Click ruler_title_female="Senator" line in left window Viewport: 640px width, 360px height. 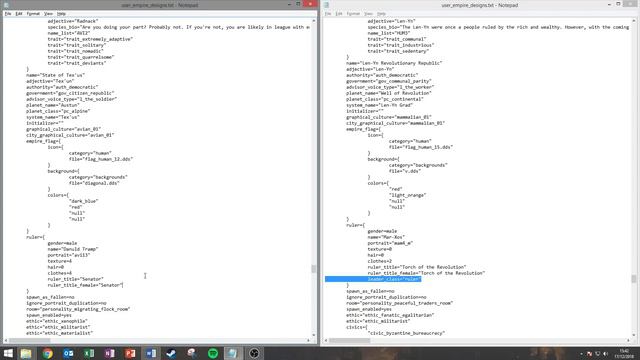(x=85, y=285)
